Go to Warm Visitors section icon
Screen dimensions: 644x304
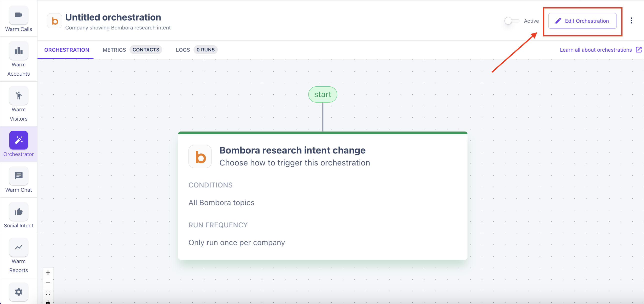(x=19, y=96)
